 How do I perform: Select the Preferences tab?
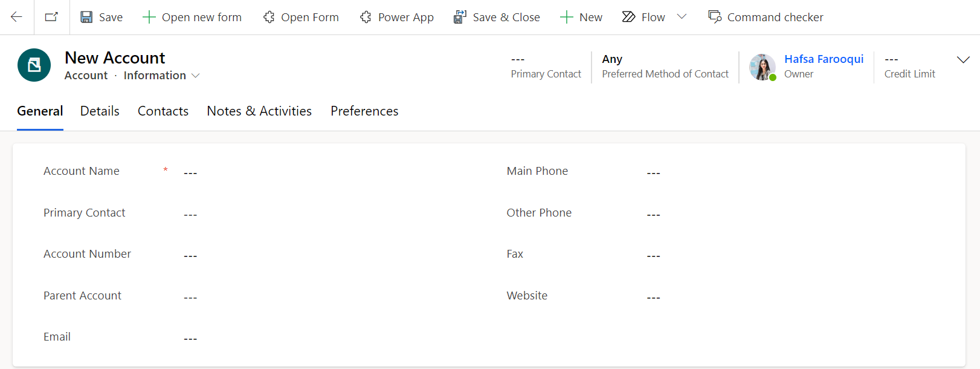tap(364, 111)
